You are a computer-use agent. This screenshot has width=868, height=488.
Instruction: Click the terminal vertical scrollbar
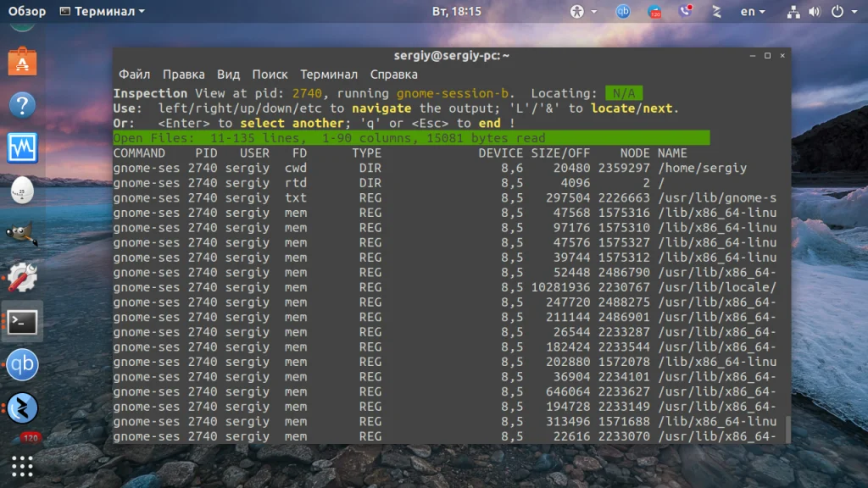(787, 430)
